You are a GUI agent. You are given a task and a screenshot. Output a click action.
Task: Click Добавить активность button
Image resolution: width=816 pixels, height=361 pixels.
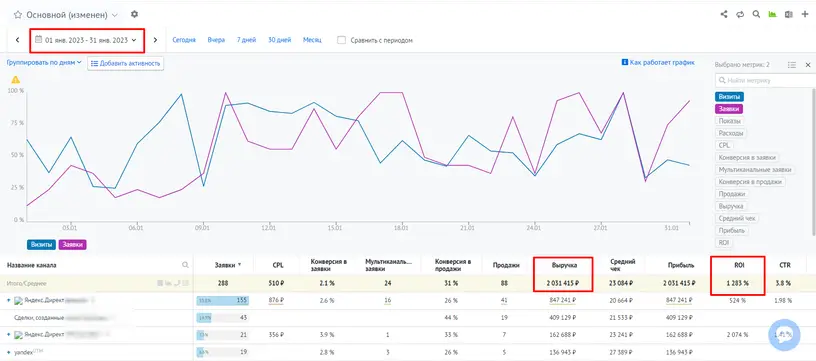[x=125, y=63]
